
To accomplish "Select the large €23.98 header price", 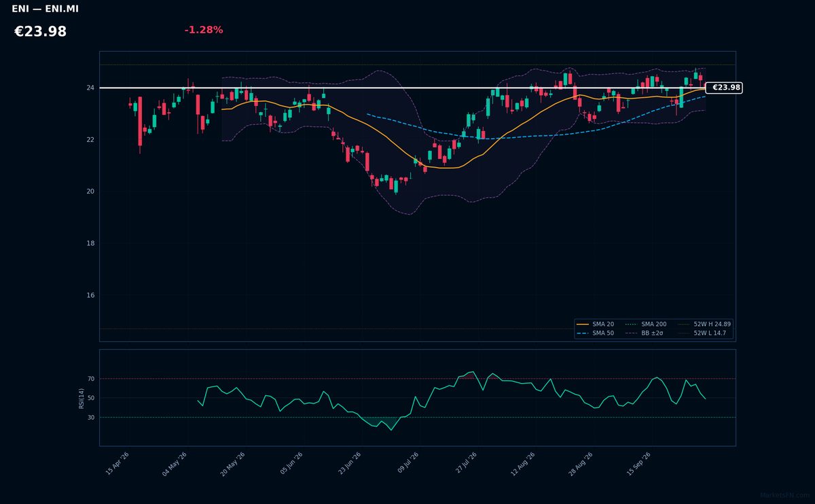I will (x=40, y=32).
